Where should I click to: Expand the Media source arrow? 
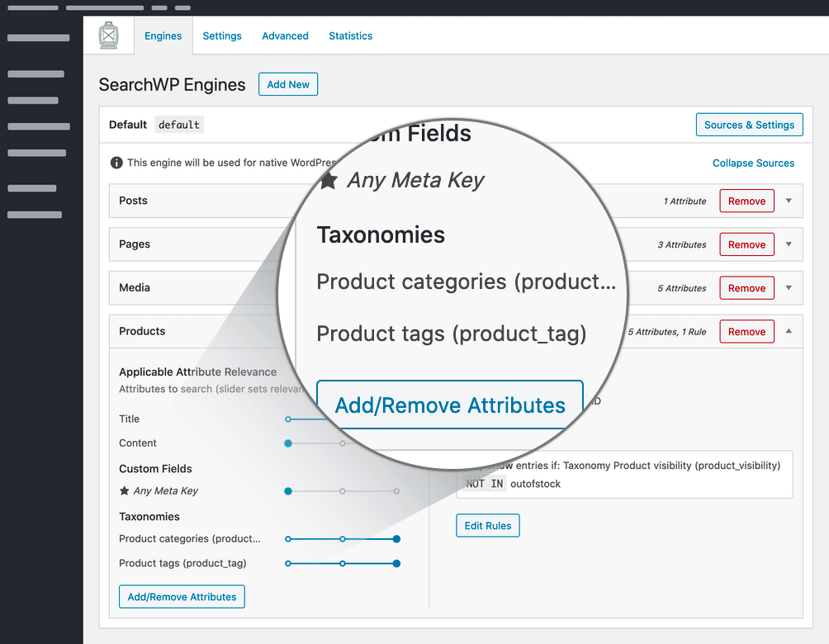click(x=789, y=288)
